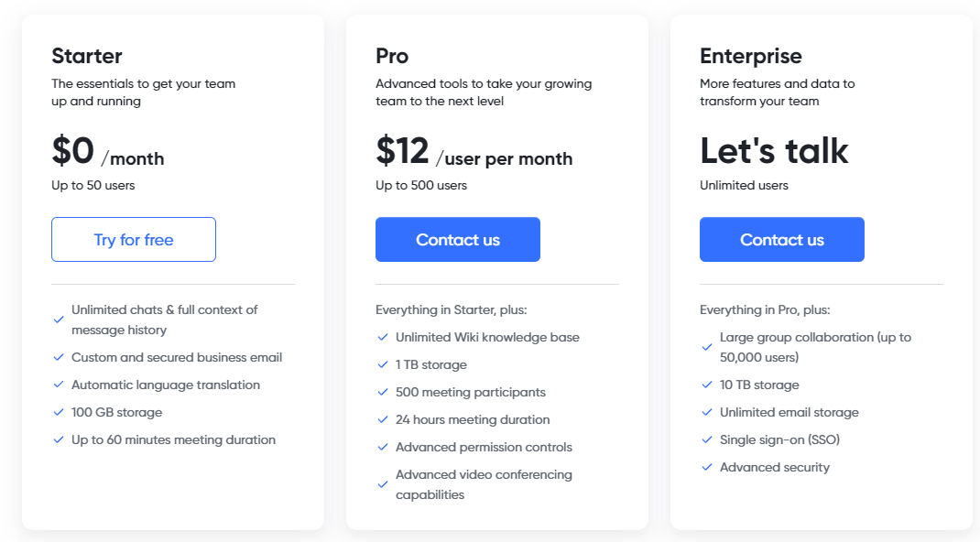Select the Starter plan heading
Screen dimensions: 980x542
(87, 56)
